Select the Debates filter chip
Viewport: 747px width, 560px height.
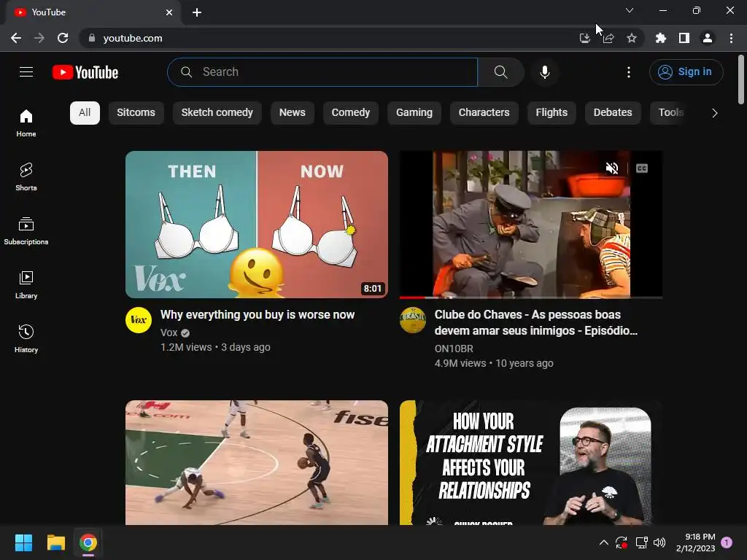point(613,113)
